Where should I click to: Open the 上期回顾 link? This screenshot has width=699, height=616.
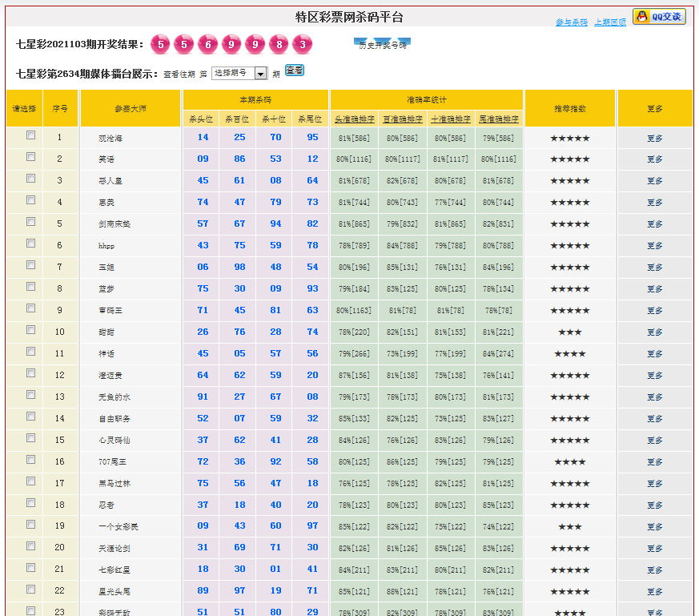[609, 22]
